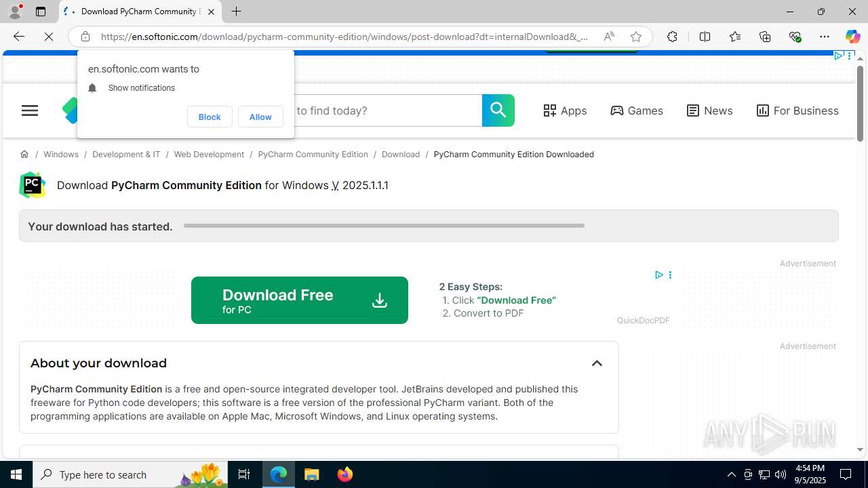Open Tab actions menu icon

coord(41,12)
